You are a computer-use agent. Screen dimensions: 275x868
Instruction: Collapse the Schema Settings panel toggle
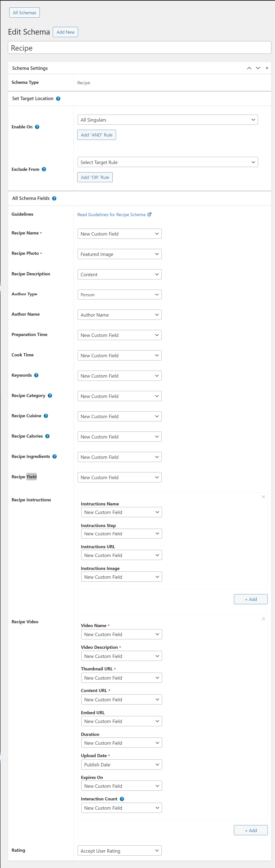point(267,68)
